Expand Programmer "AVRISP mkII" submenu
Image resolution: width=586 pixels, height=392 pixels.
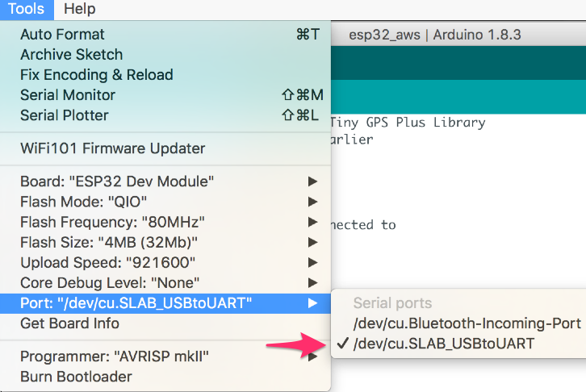coord(165,357)
